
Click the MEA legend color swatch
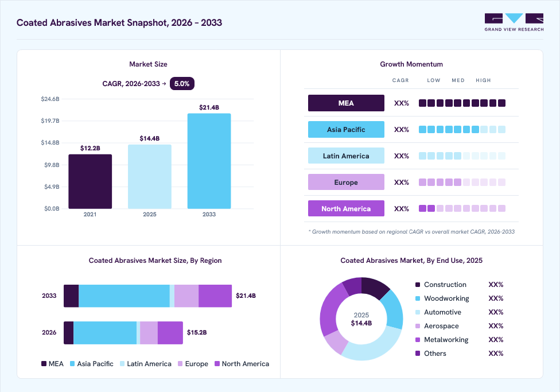44,364
